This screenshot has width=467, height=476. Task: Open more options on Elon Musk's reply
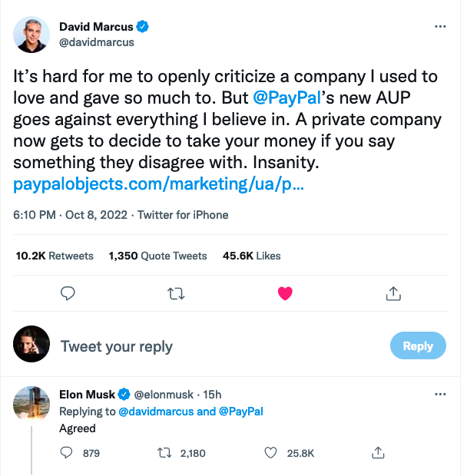(x=439, y=395)
